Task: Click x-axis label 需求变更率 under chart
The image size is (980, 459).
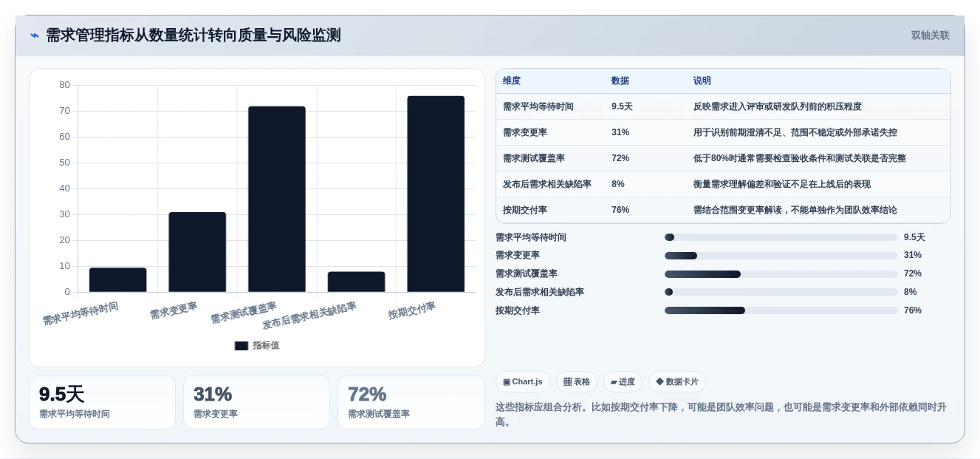Action: [174, 310]
